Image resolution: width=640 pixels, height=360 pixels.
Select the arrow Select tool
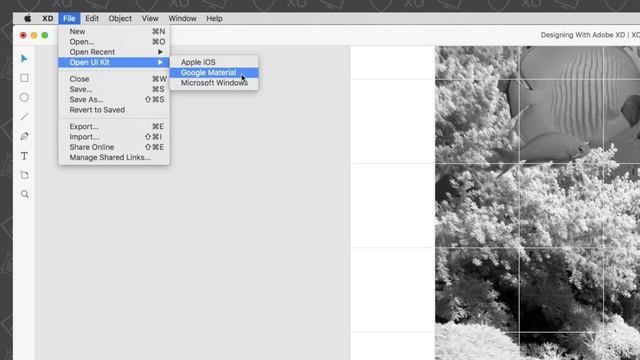point(24,59)
